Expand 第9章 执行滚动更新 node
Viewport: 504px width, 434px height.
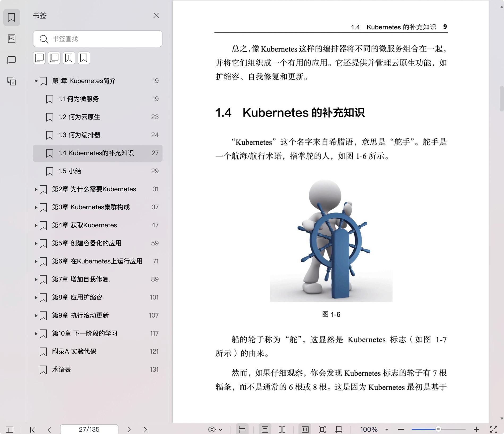36,316
